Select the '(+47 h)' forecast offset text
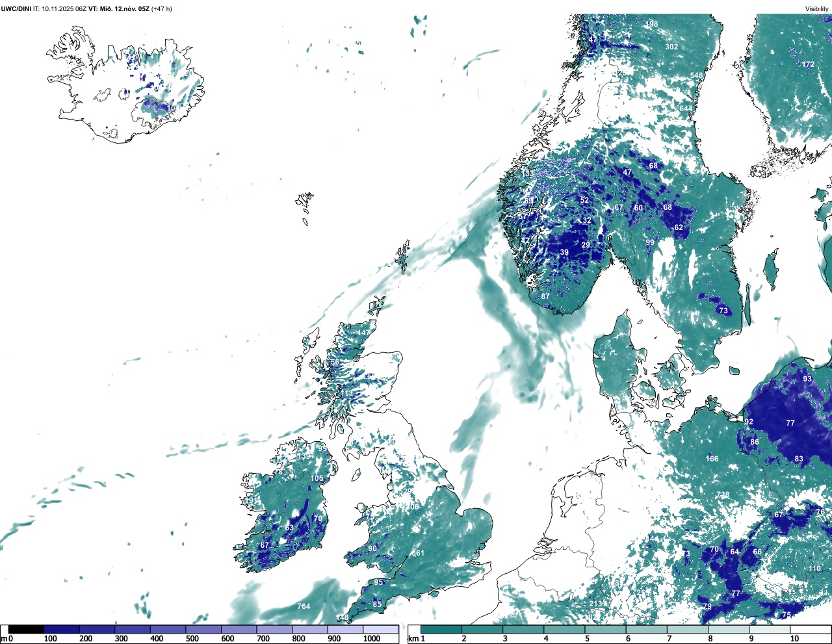The image size is (832, 644). coord(162,8)
